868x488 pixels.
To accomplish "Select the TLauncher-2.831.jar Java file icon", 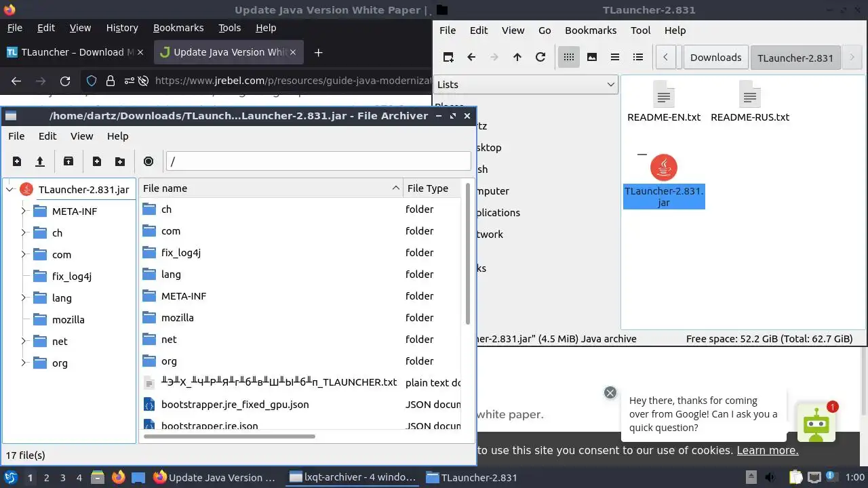I will [664, 167].
